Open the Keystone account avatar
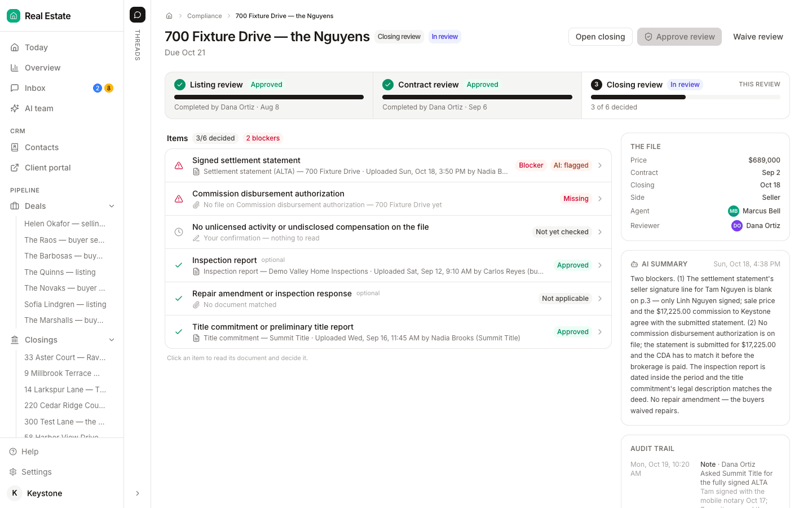 (15, 493)
